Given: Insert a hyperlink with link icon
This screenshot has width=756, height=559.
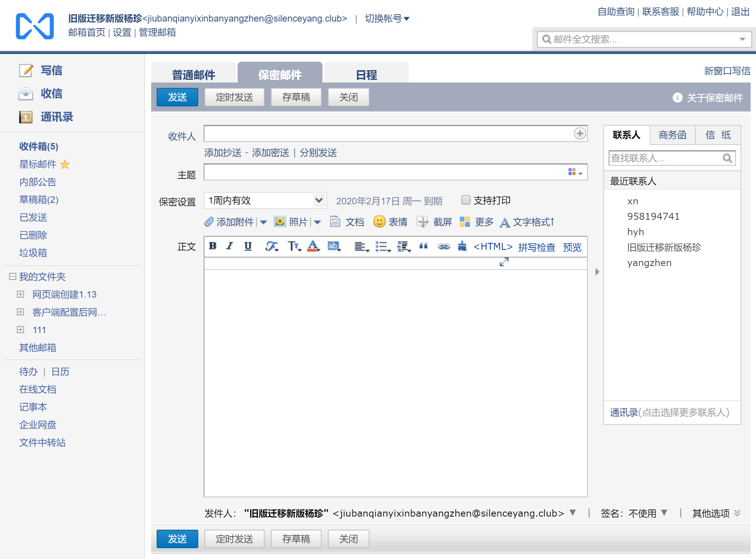Looking at the screenshot, I should pos(444,246).
